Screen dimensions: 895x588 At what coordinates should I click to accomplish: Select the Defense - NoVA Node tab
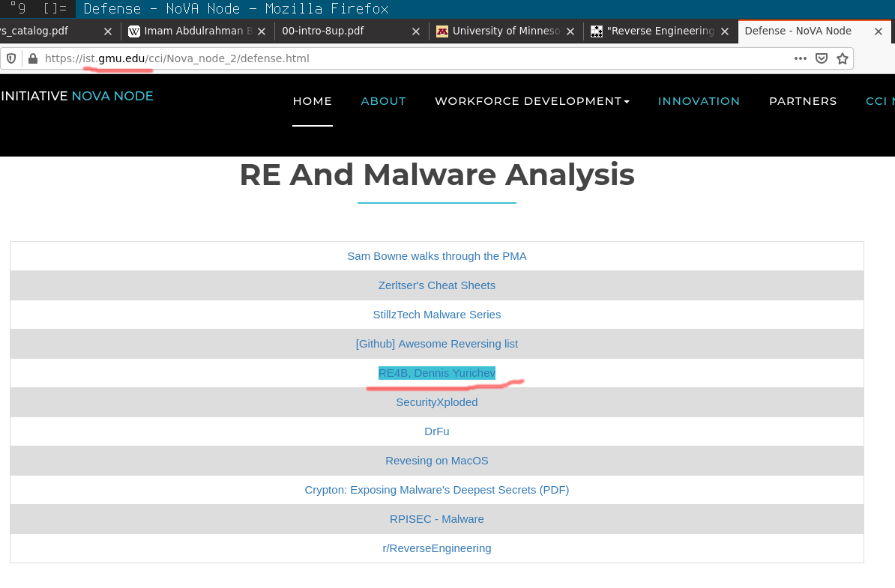(815, 31)
